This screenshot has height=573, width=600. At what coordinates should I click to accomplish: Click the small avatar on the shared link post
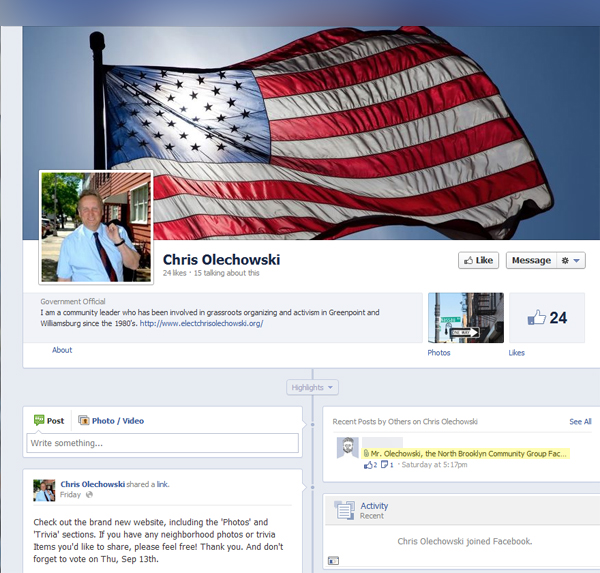[x=44, y=489]
